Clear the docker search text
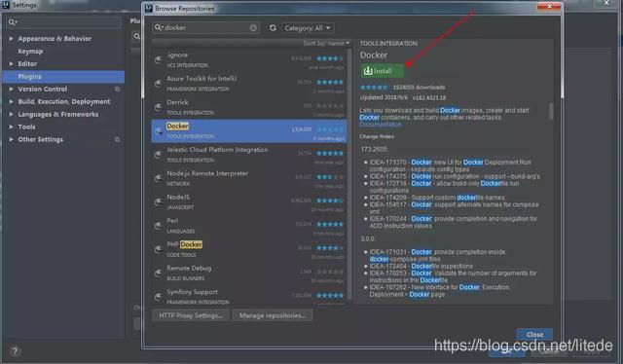Image resolution: width=623 pixels, height=364 pixels. 253,27
